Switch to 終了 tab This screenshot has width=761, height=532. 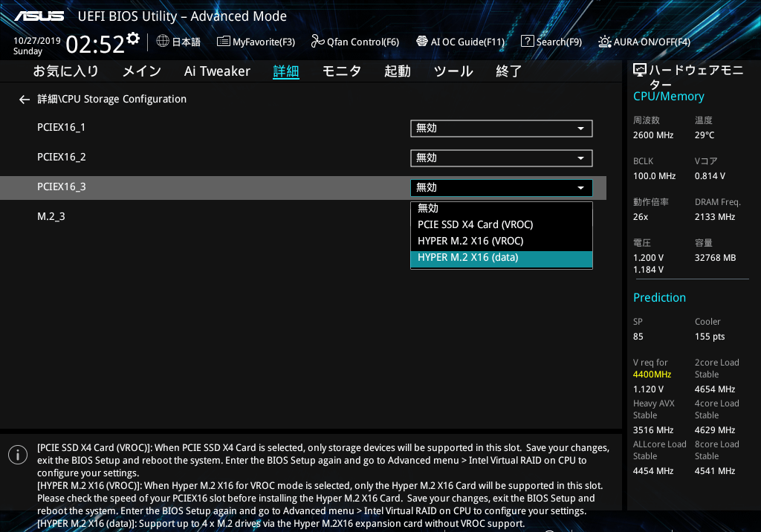pos(508,71)
